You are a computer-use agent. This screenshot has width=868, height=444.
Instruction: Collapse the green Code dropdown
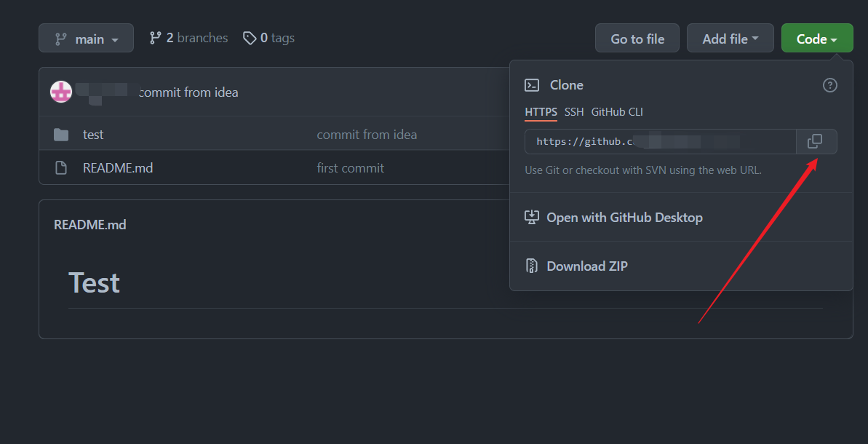[x=816, y=39]
